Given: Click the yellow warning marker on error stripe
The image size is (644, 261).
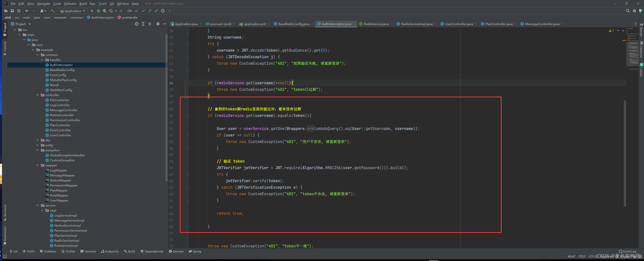Looking at the screenshot, I should click(624, 40).
